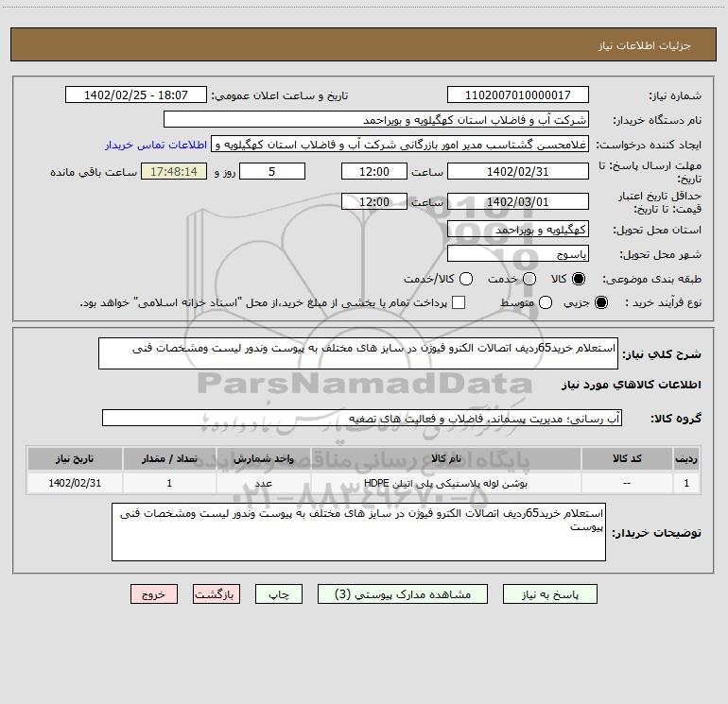The width and height of the screenshot is (728, 704).
Task: Select the کالا/خدمت radio button
Action: pos(466,279)
